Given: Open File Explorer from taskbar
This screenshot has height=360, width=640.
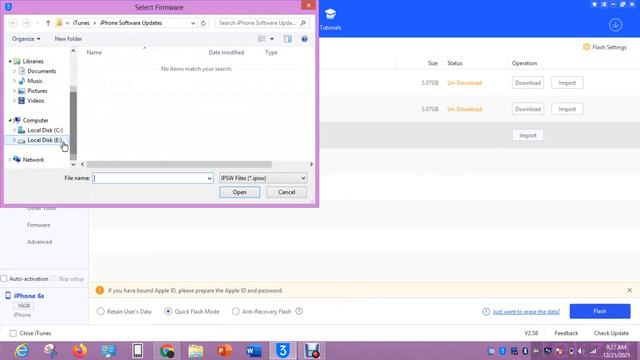Looking at the screenshot, I should (x=196, y=351).
